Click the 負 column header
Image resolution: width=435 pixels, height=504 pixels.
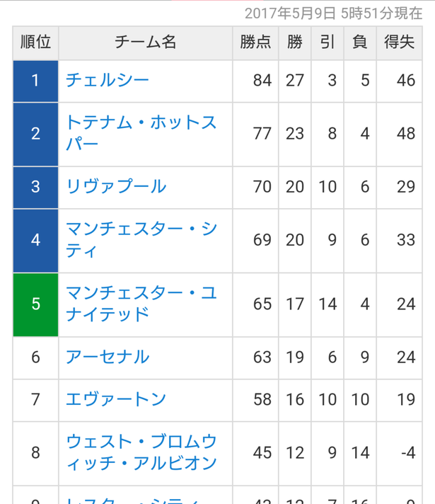coord(360,42)
